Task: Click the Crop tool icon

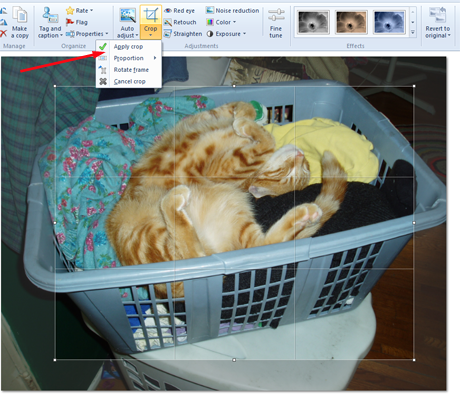Action: click(x=151, y=15)
